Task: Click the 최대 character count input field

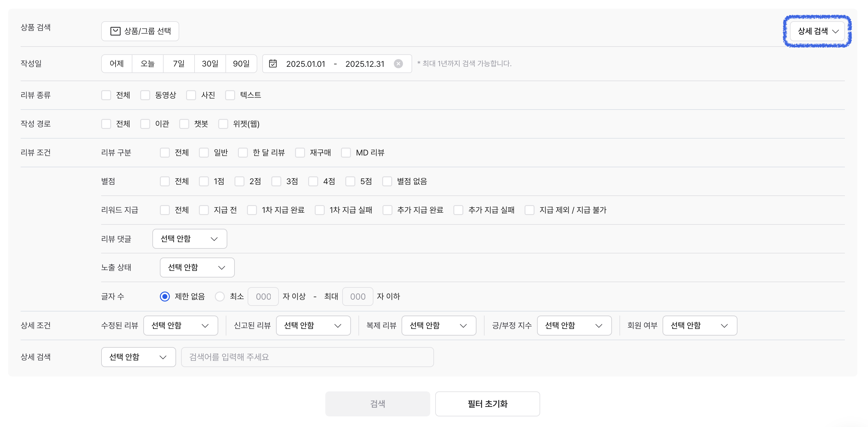Action: (357, 297)
